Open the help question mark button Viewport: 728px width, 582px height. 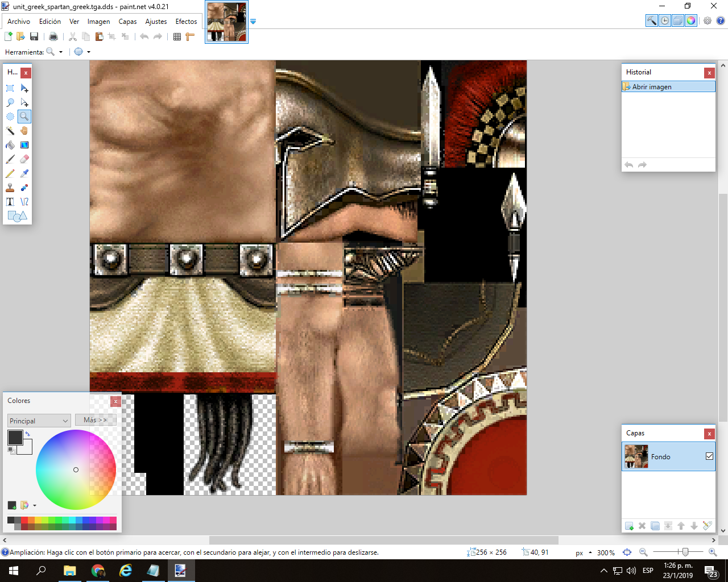720,20
